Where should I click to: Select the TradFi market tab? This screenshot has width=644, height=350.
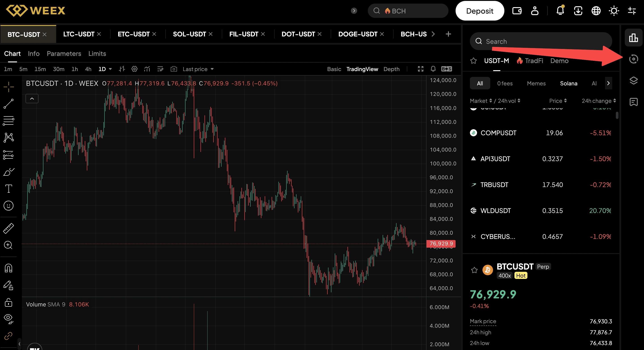pos(530,61)
